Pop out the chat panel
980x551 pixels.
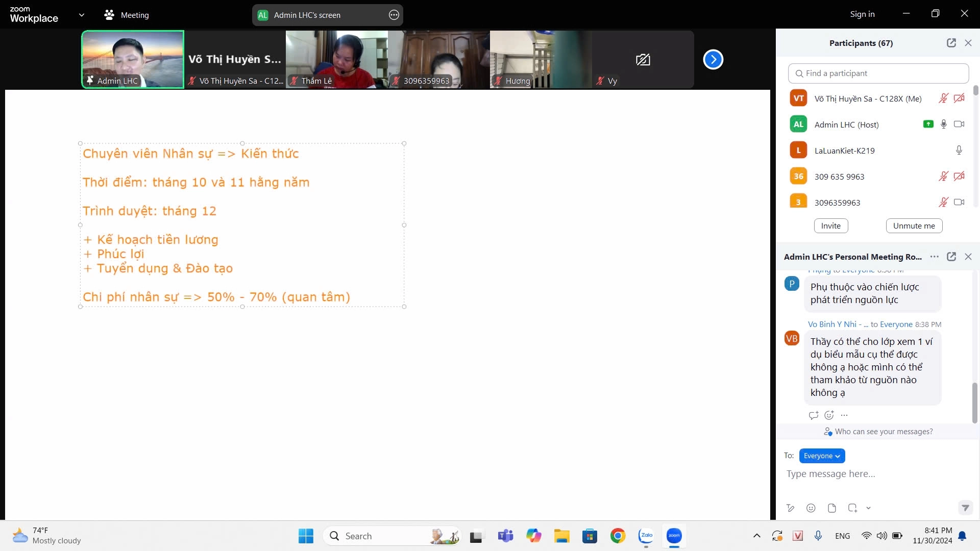click(951, 257)
